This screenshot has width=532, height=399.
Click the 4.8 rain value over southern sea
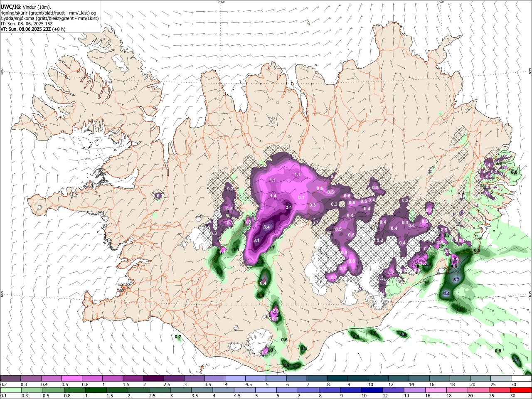click(x=403, y=334)
